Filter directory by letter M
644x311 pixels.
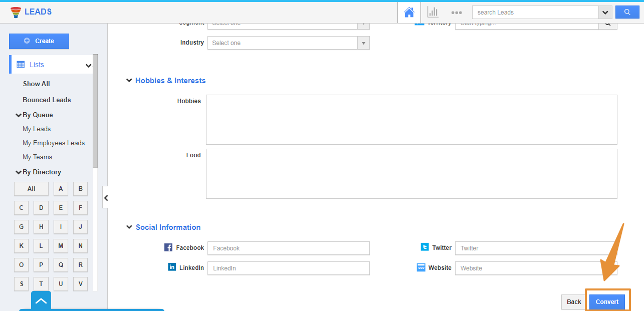point(61,246)
